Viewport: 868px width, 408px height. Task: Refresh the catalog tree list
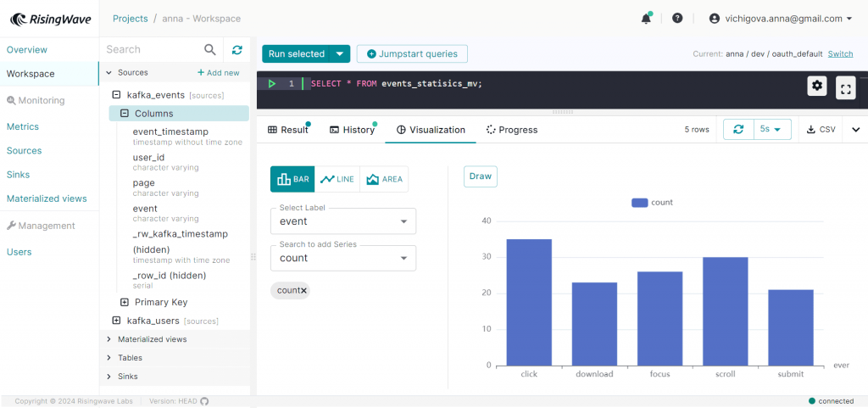click(237, 50)
